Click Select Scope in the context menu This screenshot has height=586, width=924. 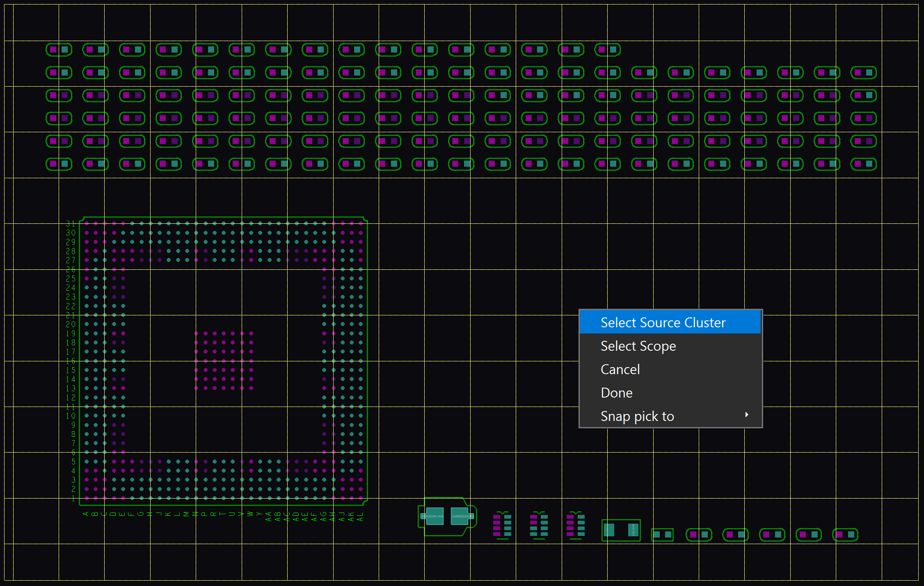click(x=670, y=346)
